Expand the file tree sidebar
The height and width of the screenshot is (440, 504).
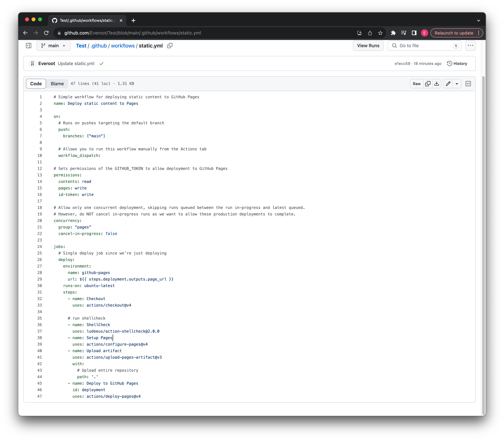point(29,46)
